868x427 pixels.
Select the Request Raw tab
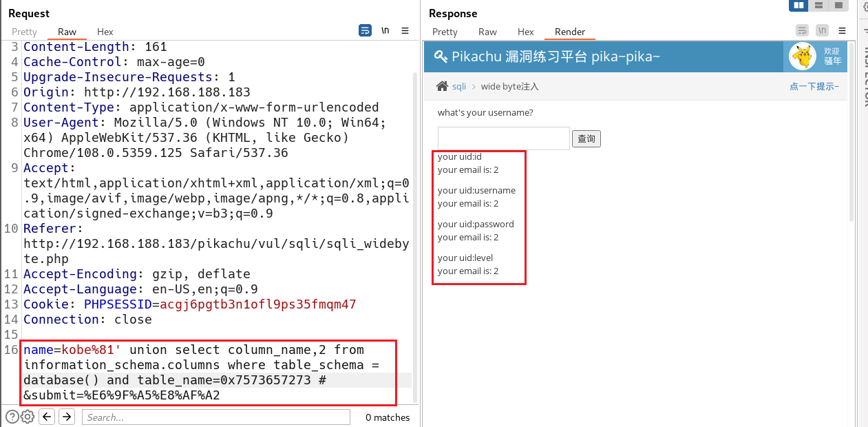click(x=67, y=32)
